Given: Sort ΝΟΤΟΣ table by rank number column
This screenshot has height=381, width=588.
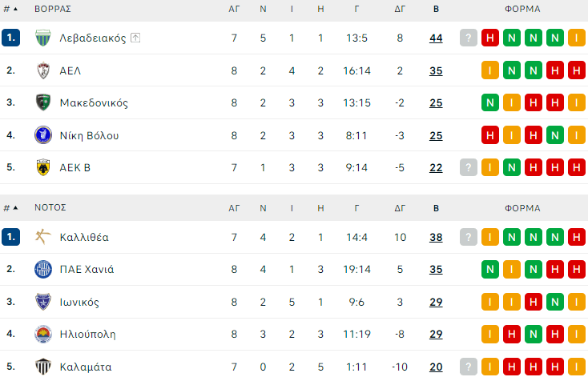Looking at the screenshot, I should (10, 207).
